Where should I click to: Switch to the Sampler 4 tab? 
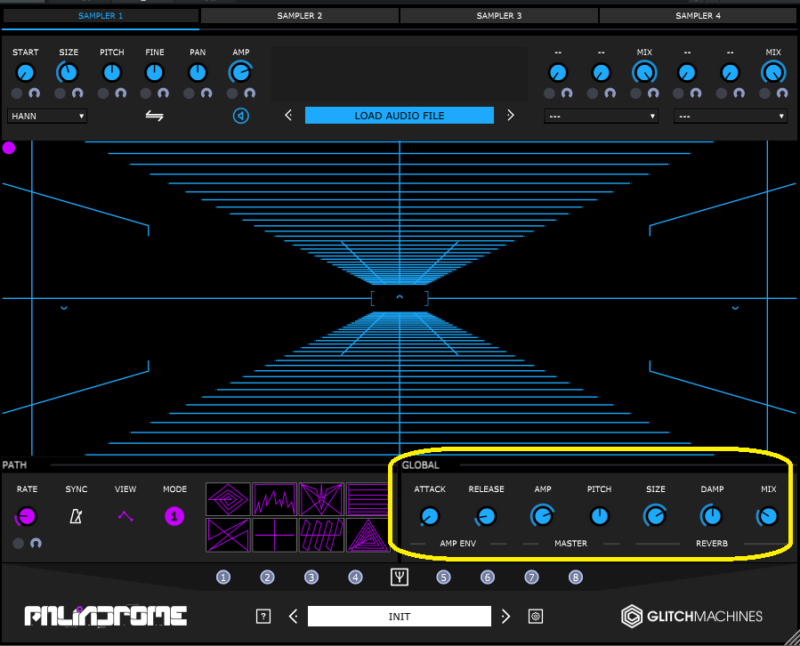click(x=698, y=16)
